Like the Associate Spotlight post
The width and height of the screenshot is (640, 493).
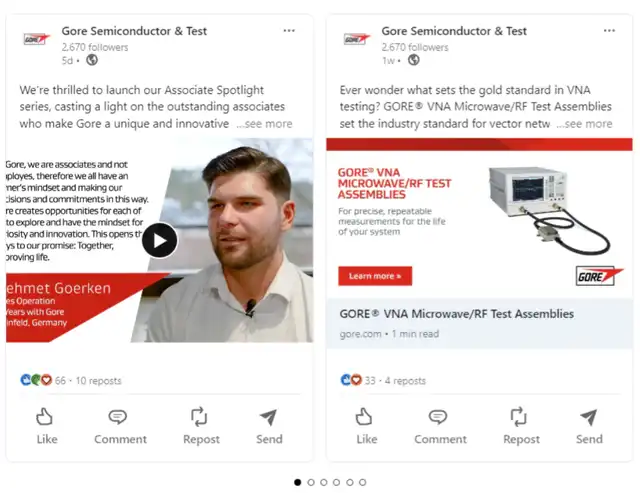(46, 426)
